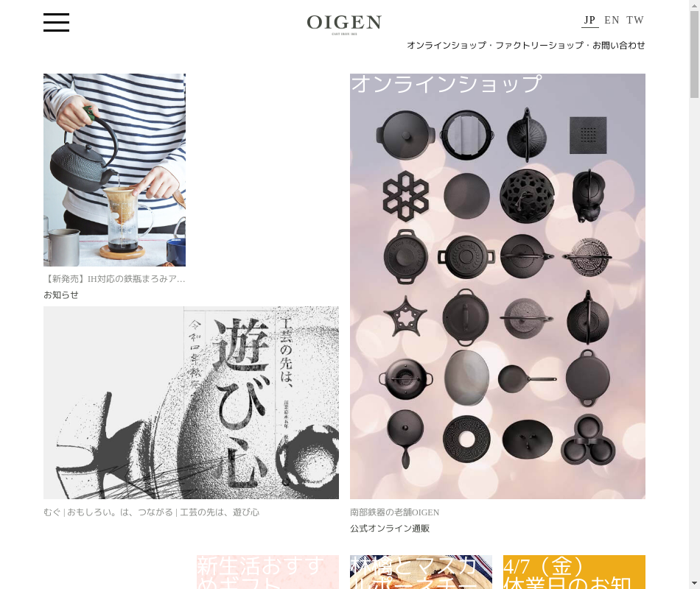Click the OIGEN logo
Viewport: 700px width, 589px height.
(344, 24)
